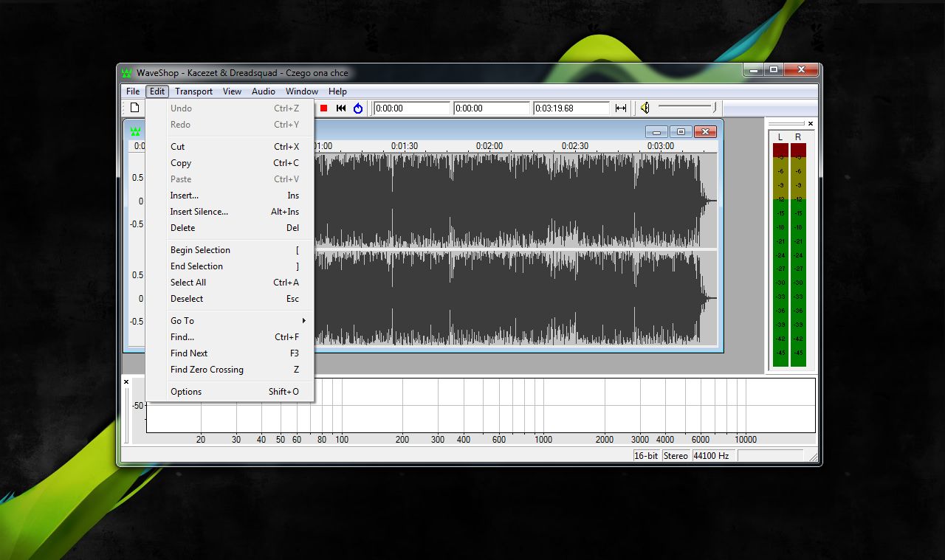Click the second time field showing 0:00:00
Viewport: 945px width, 560px height.
[492, 108]
